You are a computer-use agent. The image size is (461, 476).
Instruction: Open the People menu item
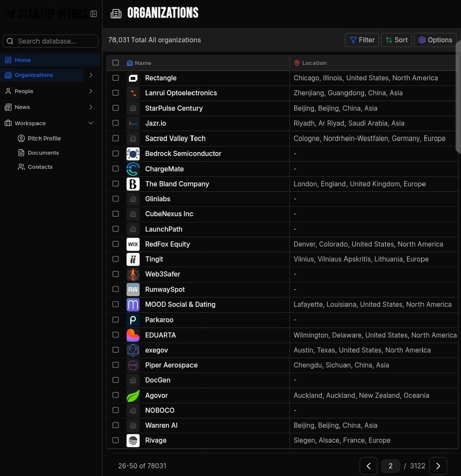pyautogui.click(x=42, y=91)
